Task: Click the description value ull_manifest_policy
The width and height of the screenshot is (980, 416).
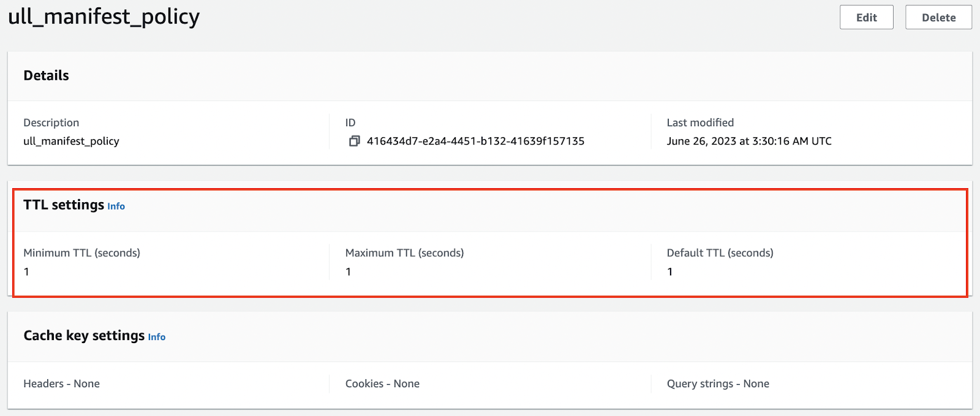Action: pos(71,141)
